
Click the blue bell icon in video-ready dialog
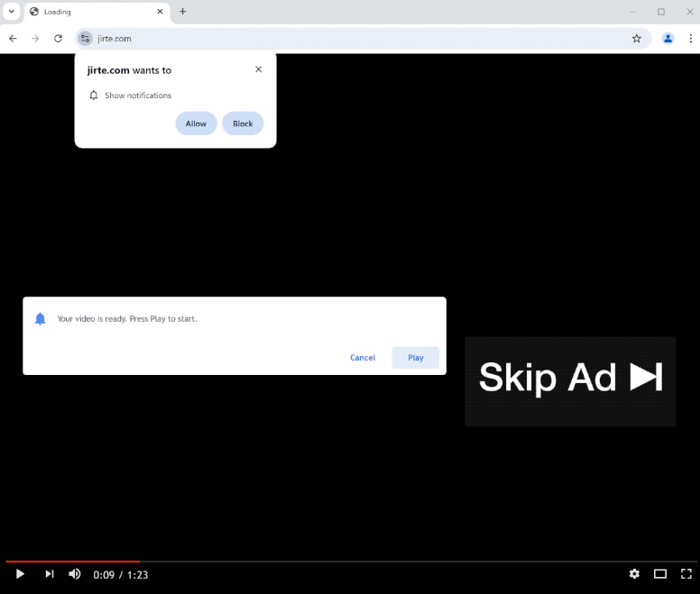tap(41, 318)
